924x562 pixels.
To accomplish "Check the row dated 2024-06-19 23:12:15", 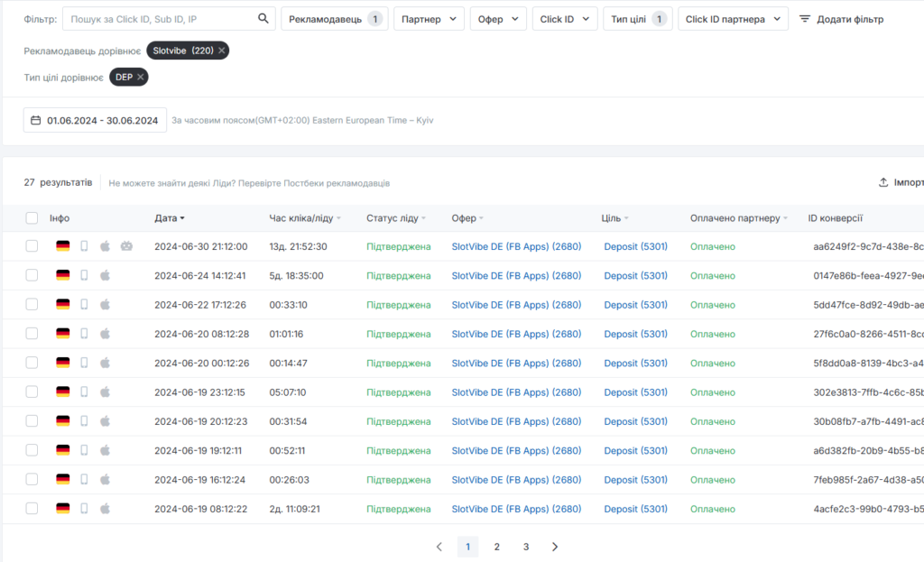I will (x=32, y=392).
